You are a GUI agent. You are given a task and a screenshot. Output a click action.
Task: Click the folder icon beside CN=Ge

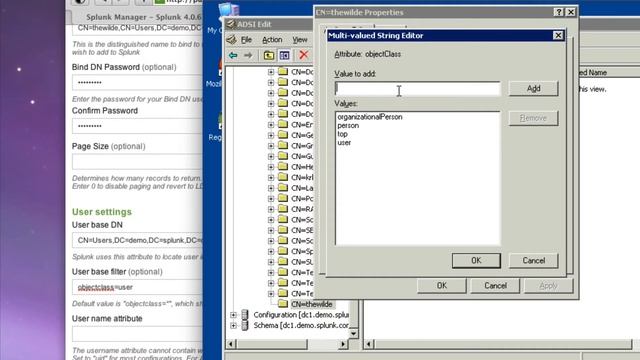pos(282,135)
